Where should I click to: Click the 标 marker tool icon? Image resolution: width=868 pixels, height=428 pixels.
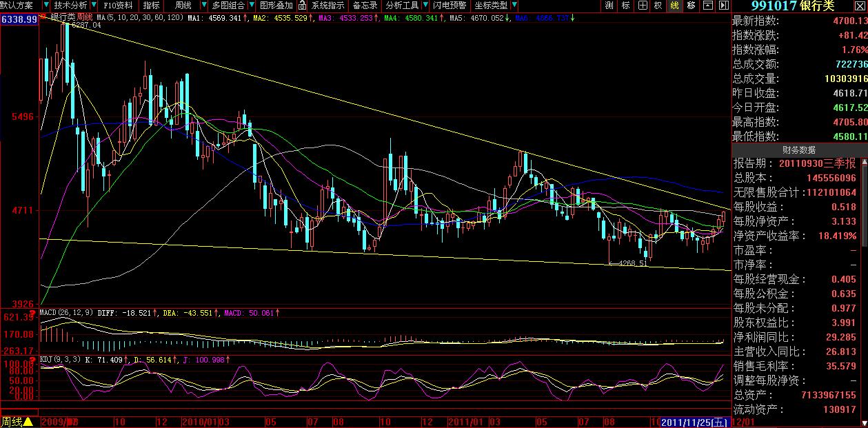coord(625,6)
